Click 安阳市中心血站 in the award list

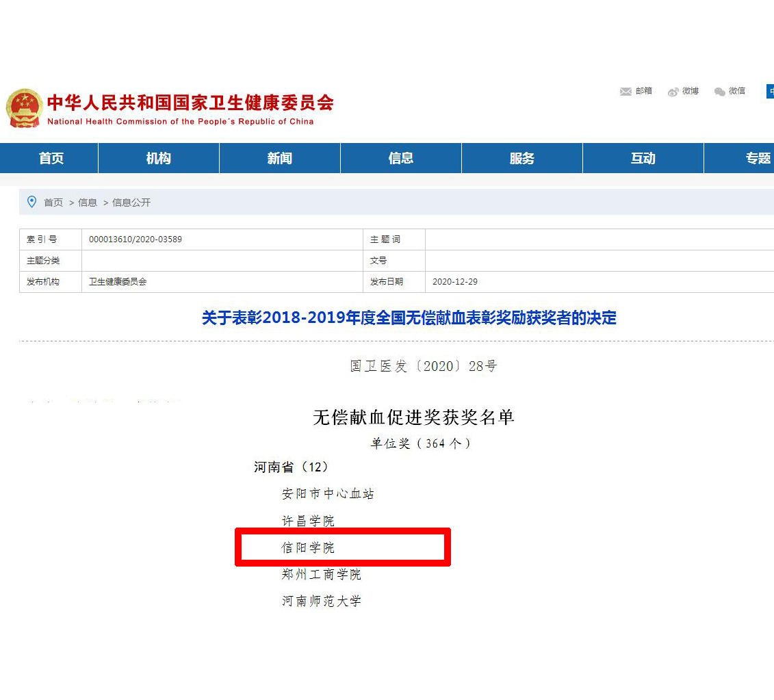(328, 493)
